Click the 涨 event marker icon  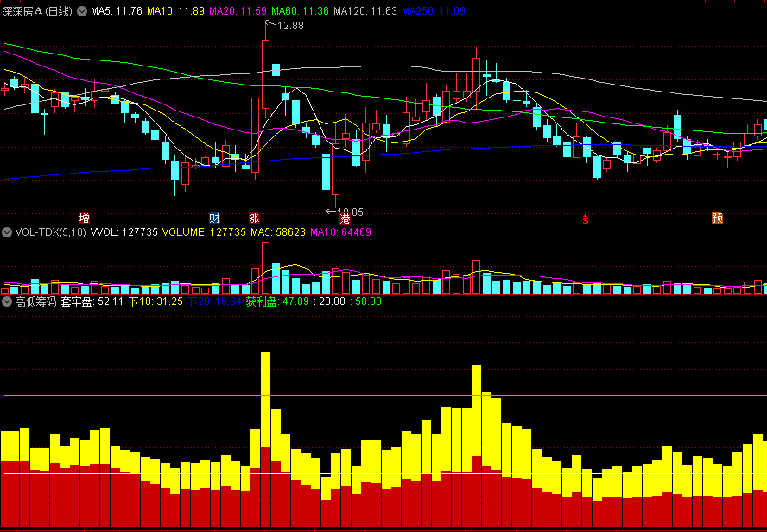click(x=254, y=218)
